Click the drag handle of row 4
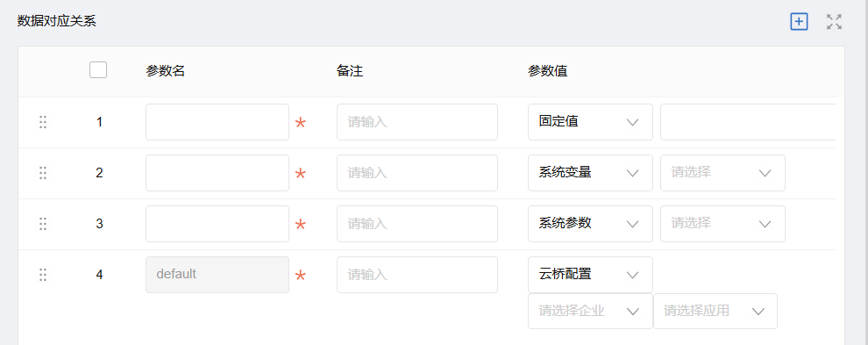 [x=43, y=275]
